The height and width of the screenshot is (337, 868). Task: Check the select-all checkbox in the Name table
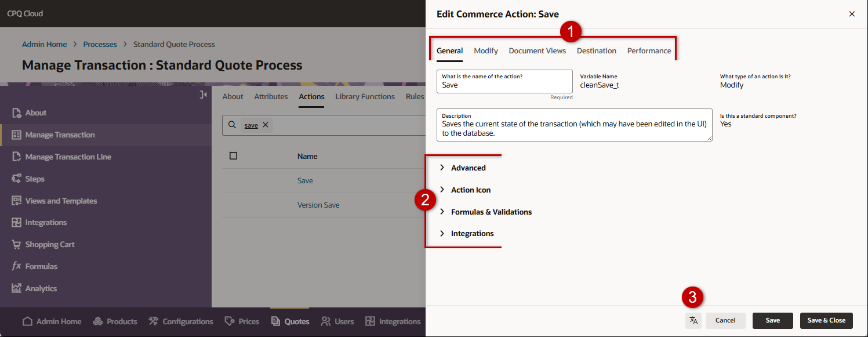234,155
